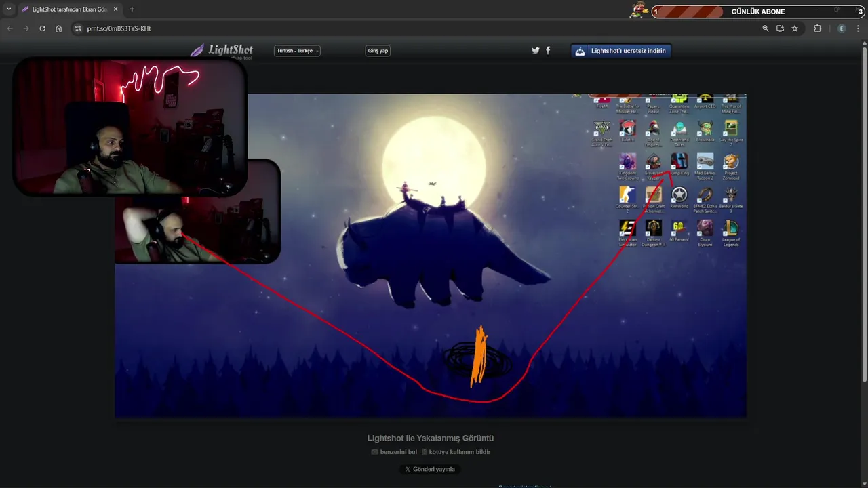Click the Age of Empires icon in screenshot
The height and width of the screenshot is (488, 868).
coord(654,133)
